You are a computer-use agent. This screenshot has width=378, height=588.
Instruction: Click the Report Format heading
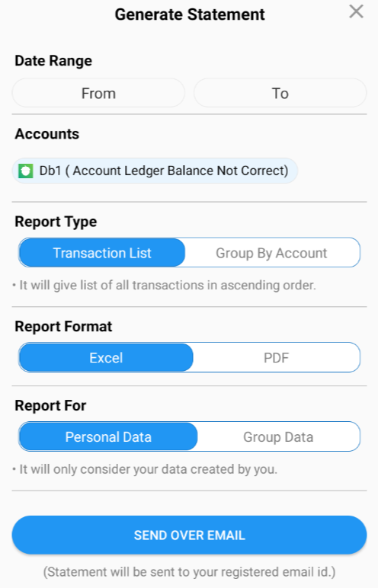63,327
